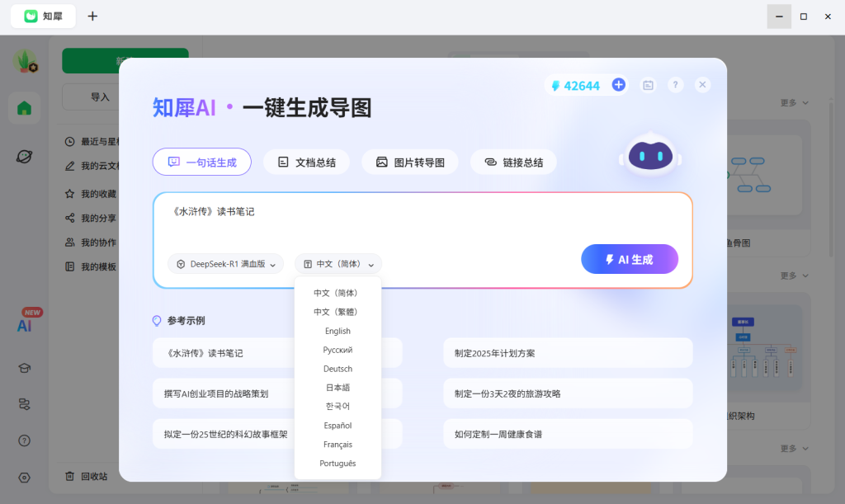Image resolution: width=845 pixels, height=504 pixels.
Task: Choose English from language list
Action: click(338, 331)
